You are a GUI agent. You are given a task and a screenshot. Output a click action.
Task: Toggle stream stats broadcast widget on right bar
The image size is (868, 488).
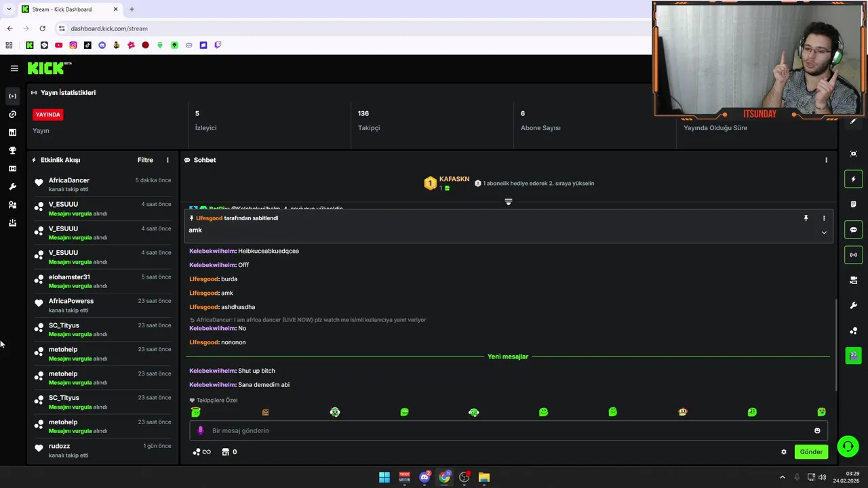[x=853, y=255]
